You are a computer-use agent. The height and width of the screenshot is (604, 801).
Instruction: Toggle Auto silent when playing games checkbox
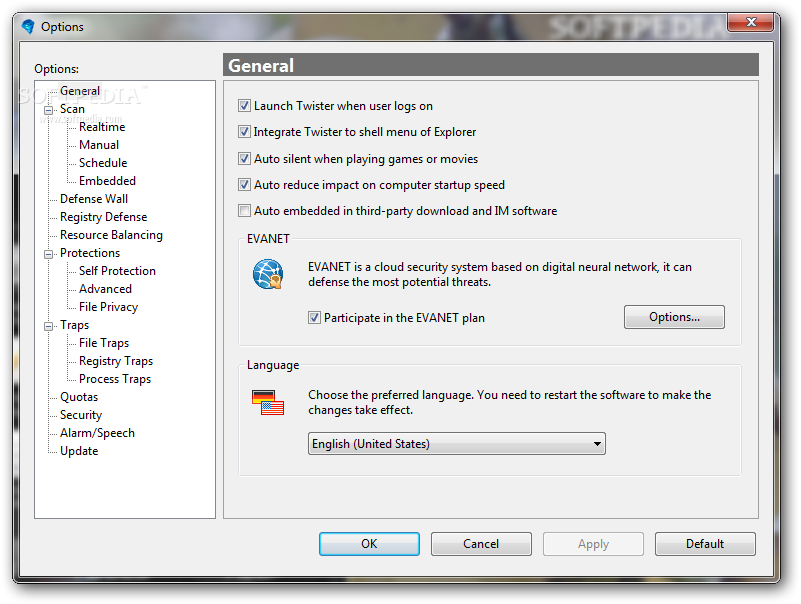pos(244,158)
